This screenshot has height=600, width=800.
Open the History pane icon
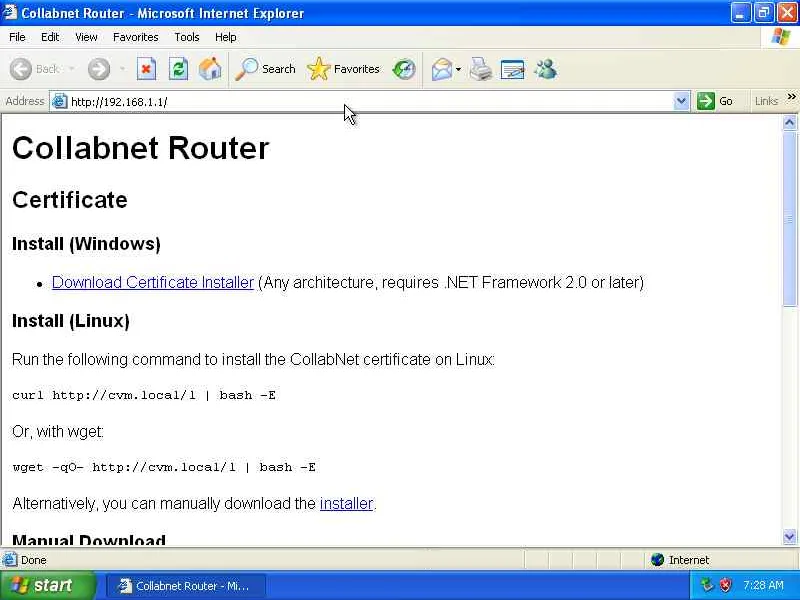coord(404,69)
